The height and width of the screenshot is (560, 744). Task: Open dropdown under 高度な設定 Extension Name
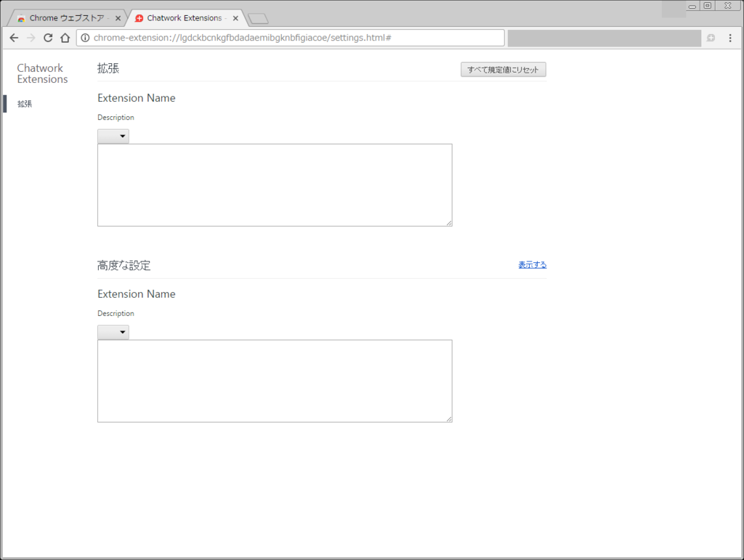tap(113, 333)
